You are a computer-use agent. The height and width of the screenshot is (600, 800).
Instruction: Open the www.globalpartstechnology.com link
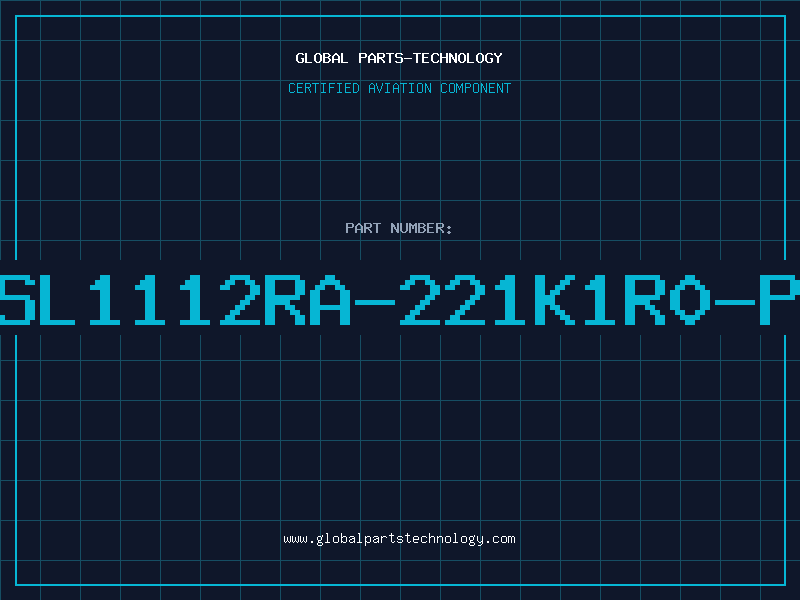(399, 539)
